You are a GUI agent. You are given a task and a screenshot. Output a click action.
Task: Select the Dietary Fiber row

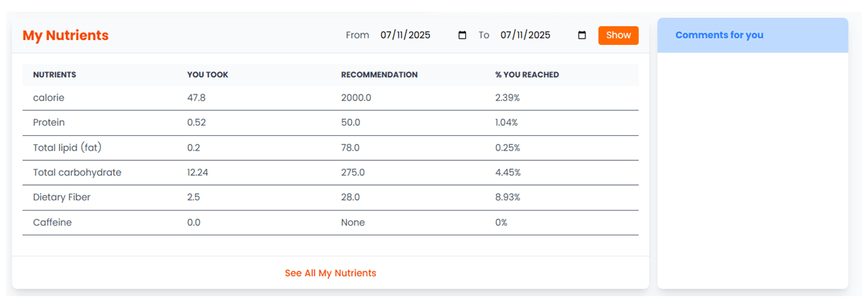[x=330, y=197]
